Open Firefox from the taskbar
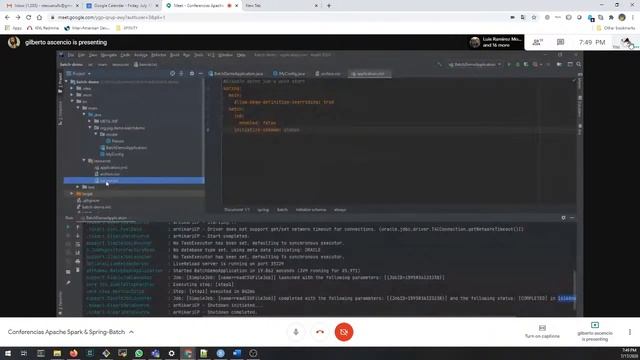Image resolution: width=640 pixels, height=360 pixels. click(x=73, y=353)
